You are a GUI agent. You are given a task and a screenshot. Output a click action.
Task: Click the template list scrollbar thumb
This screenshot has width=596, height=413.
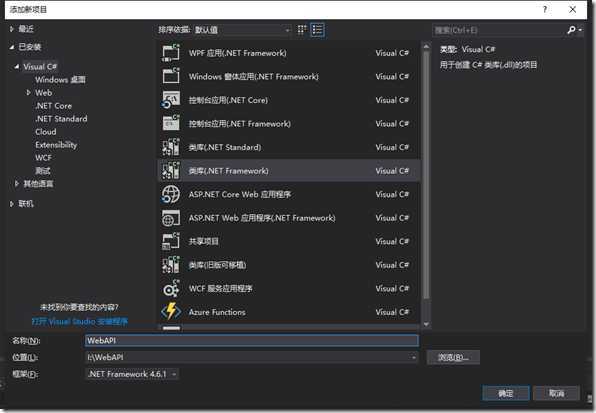point(426,175)
